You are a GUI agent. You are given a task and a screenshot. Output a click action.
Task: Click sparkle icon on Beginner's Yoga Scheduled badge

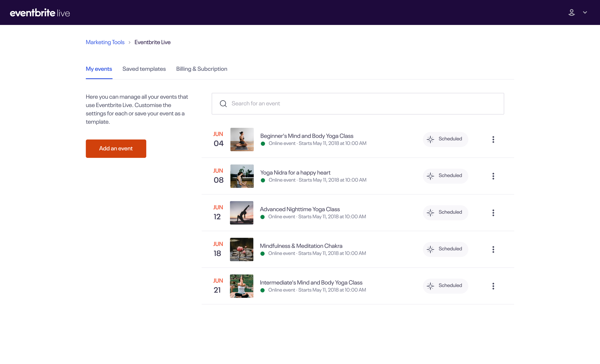coord(430,139)
